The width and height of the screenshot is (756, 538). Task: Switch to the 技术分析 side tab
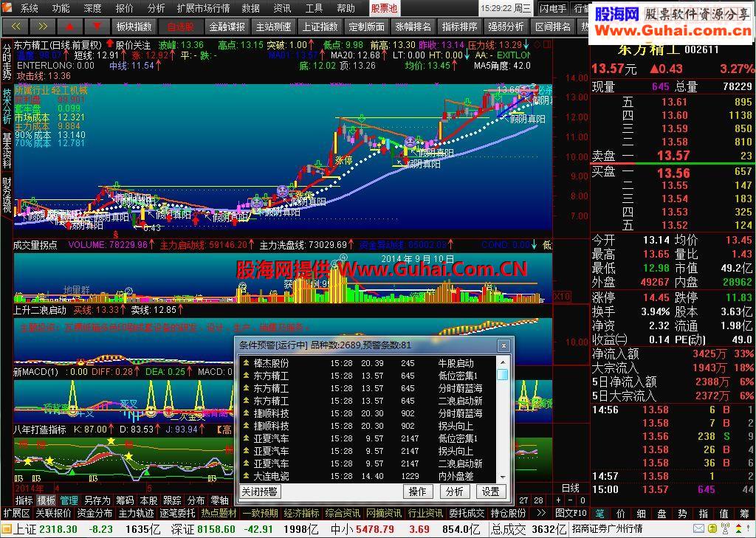tap(7, 106)
